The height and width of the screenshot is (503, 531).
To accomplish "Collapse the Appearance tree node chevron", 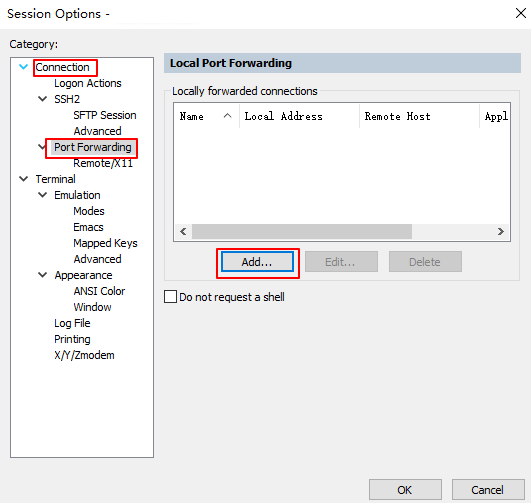I will (42, 275).
